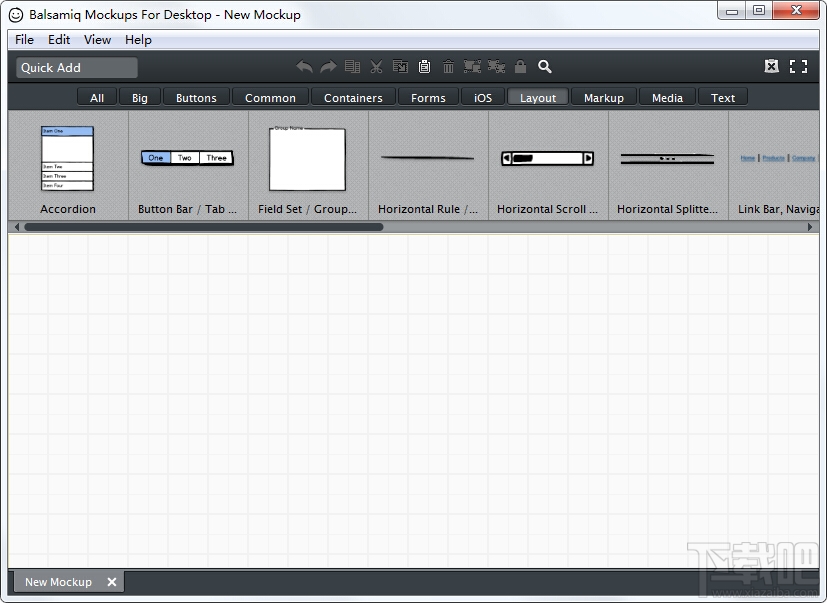Select the Forms category tab

(428, 98)
